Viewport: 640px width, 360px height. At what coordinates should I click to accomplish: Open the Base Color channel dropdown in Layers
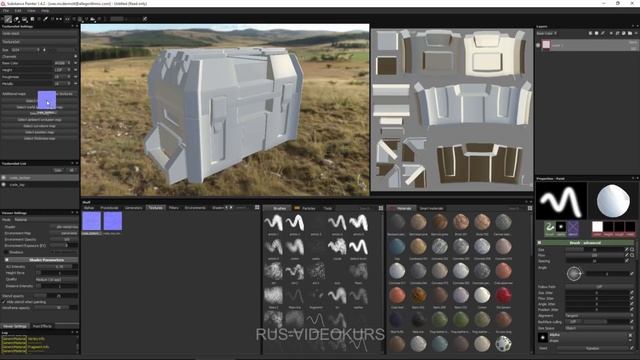(x=547, y=33)
